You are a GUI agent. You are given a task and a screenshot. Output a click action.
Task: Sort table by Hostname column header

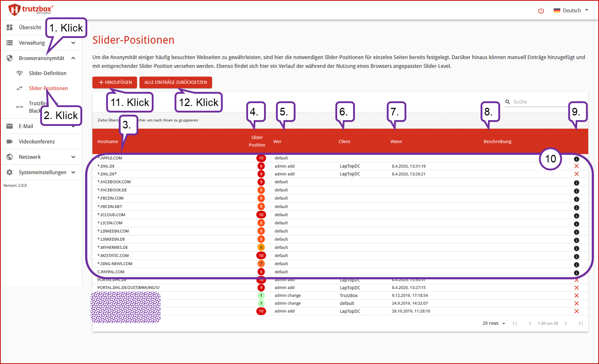(x=108, y=141)
